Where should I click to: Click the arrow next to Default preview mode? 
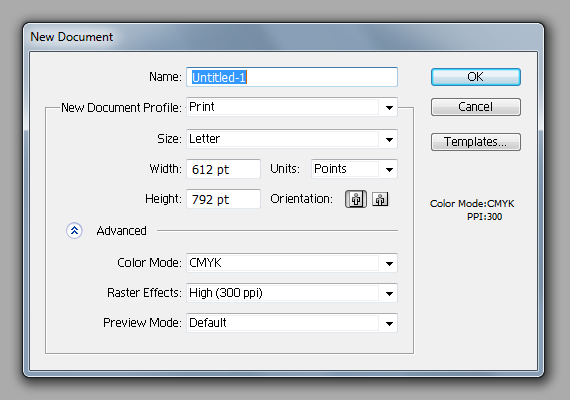point(389,323)
